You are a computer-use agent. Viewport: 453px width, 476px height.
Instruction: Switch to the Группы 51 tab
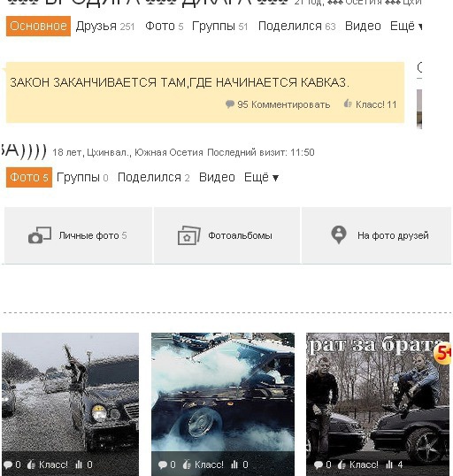click(x=220, y=27)
